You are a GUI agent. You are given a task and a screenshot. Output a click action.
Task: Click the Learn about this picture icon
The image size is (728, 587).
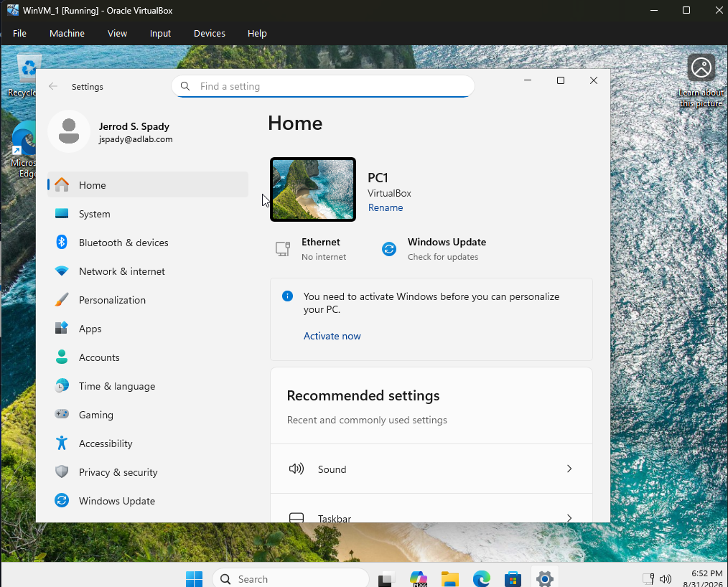coord(701,67)
